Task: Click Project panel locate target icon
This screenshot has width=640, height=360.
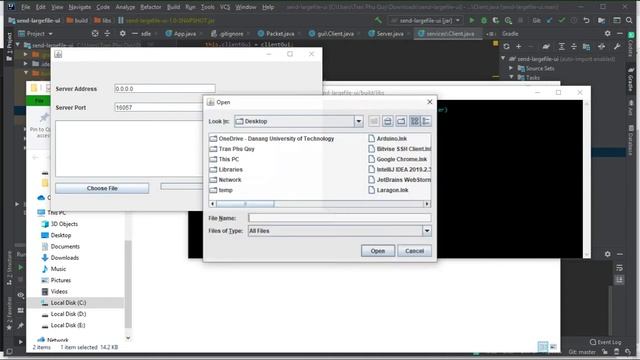Action: (95, 33)
